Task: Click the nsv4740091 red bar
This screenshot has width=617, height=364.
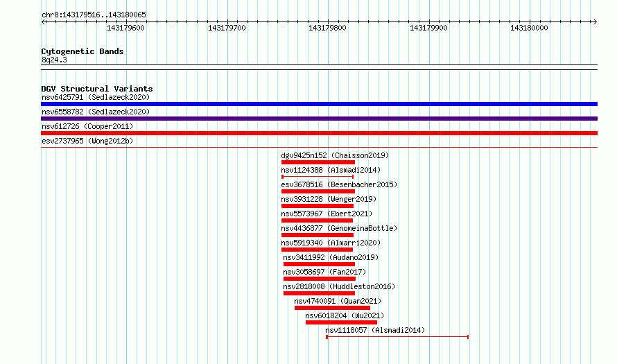Action: [x=333, y=308]
